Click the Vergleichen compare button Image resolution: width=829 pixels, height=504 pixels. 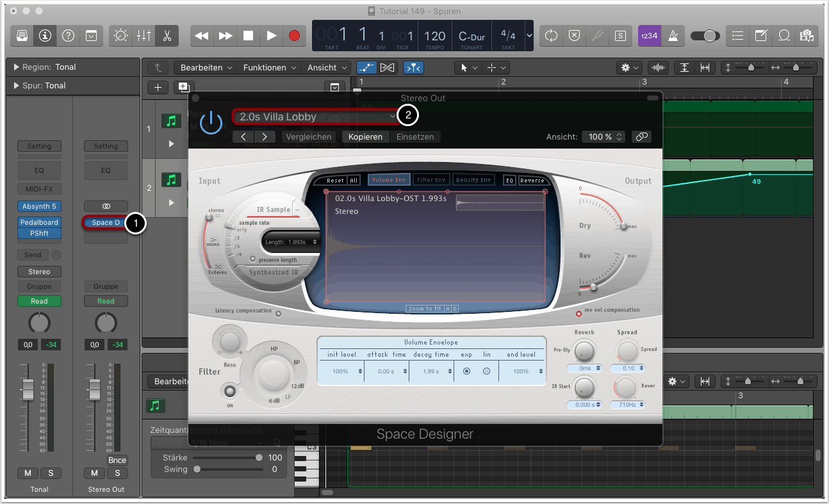[309, 136]
